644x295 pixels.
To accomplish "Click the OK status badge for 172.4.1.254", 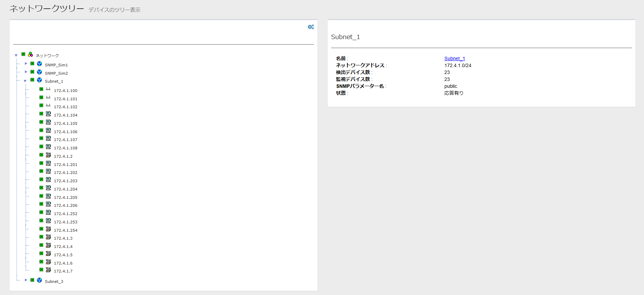I will pos(41,229).
